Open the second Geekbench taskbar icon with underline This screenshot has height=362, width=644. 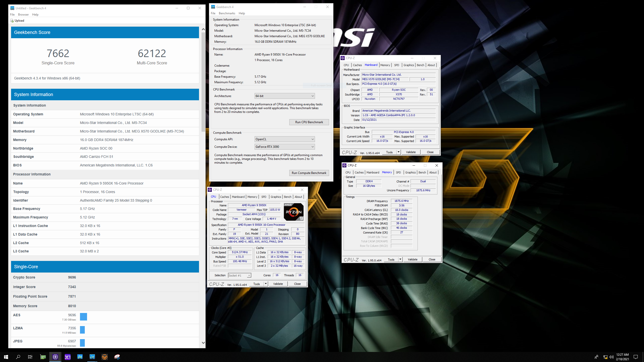pos(92,357)
